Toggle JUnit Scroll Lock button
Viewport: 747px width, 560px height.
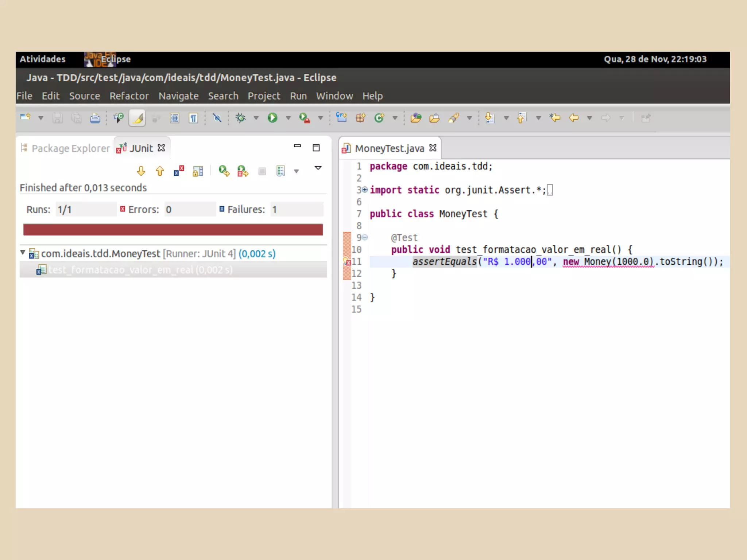[198, 171]
